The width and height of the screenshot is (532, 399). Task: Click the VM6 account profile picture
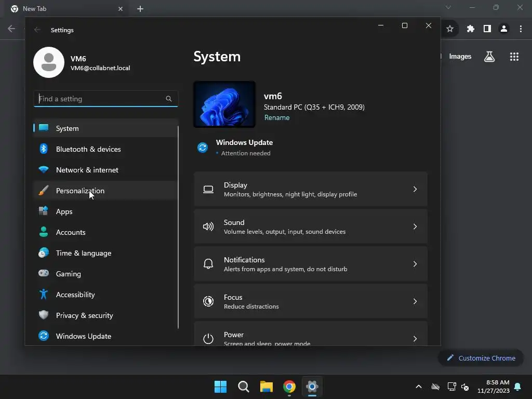pos(49,62)
